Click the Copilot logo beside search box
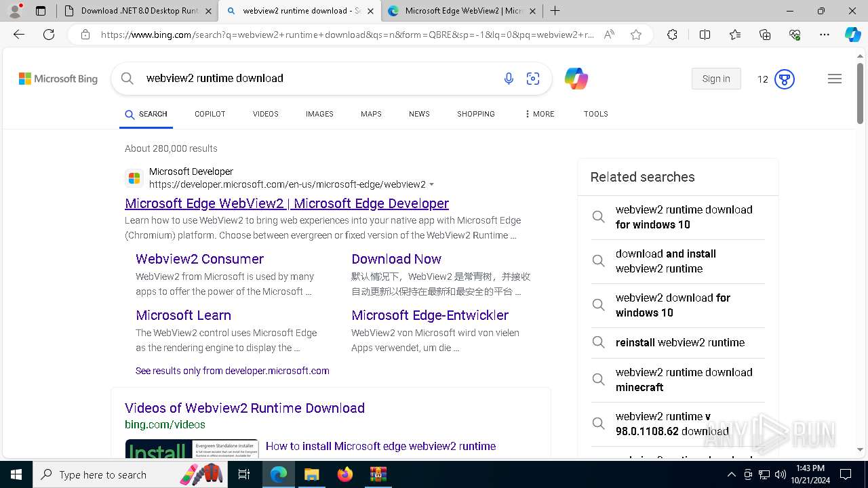 tap(576, 79)
